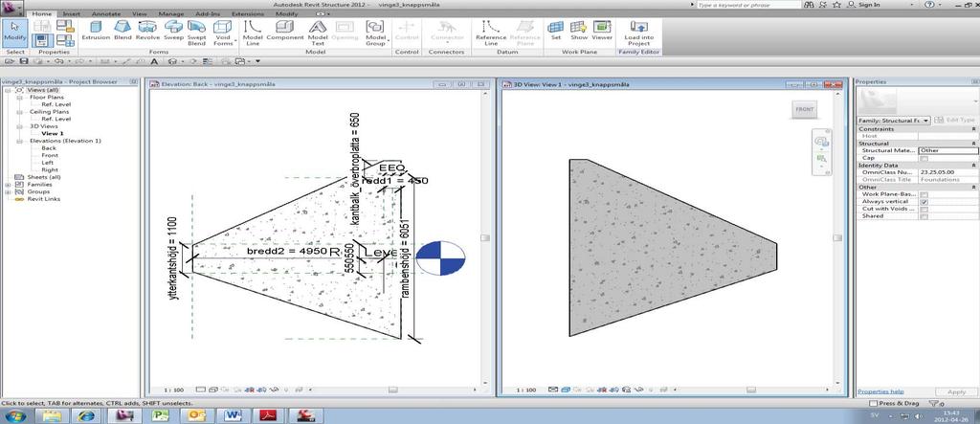Choose the Blend form tool

122,32
